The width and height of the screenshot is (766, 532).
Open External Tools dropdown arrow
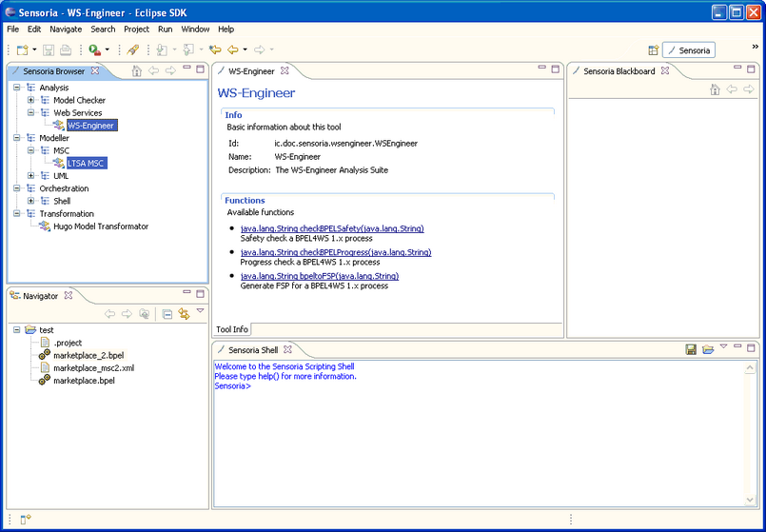tap(107, 49)
